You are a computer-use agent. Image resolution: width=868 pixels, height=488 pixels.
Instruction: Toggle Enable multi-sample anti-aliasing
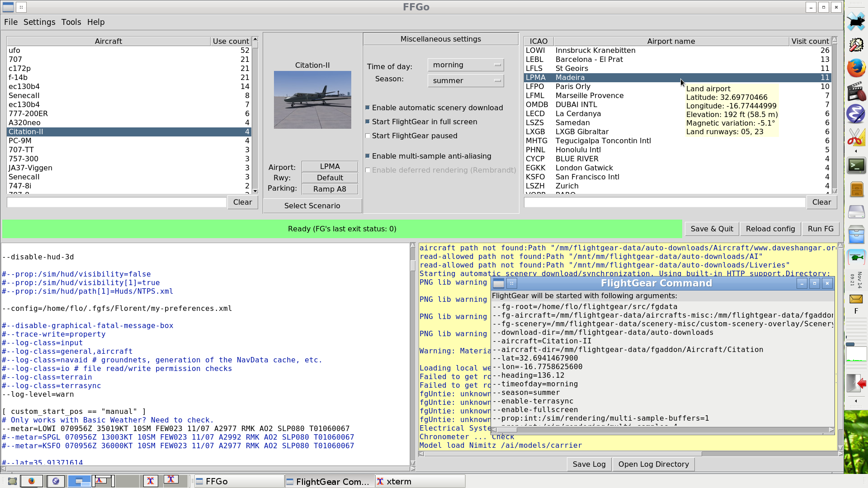[x=368, y=156]
